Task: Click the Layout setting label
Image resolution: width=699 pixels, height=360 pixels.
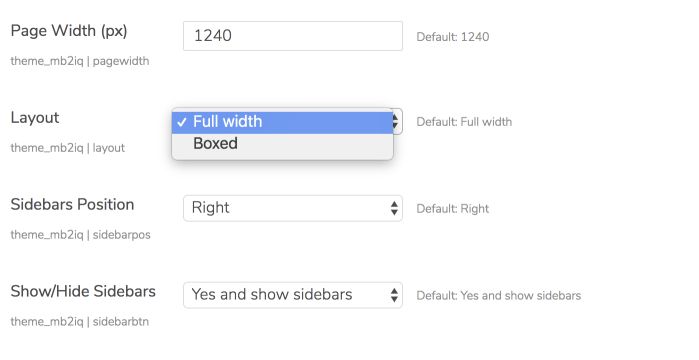Action: coord(35,118)
